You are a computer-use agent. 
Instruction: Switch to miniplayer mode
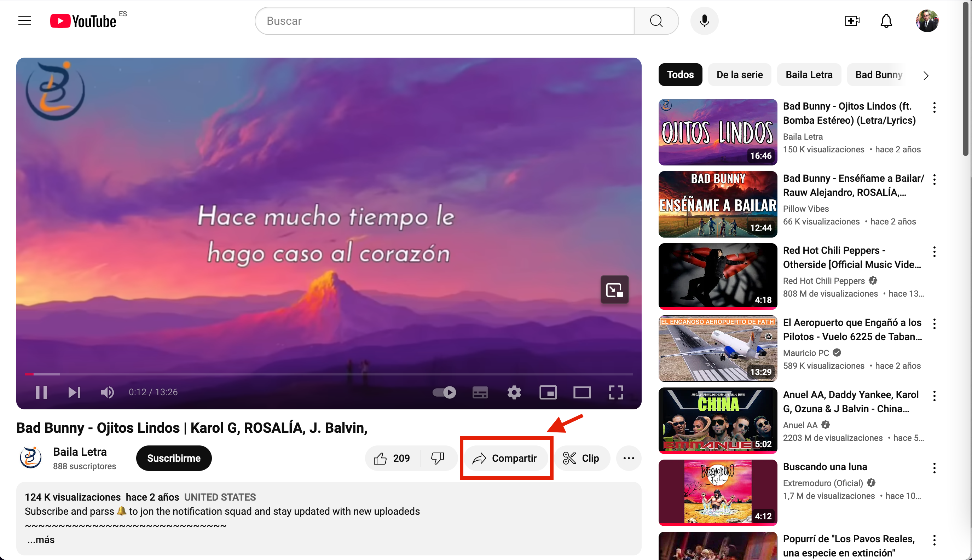click(548, 392)
